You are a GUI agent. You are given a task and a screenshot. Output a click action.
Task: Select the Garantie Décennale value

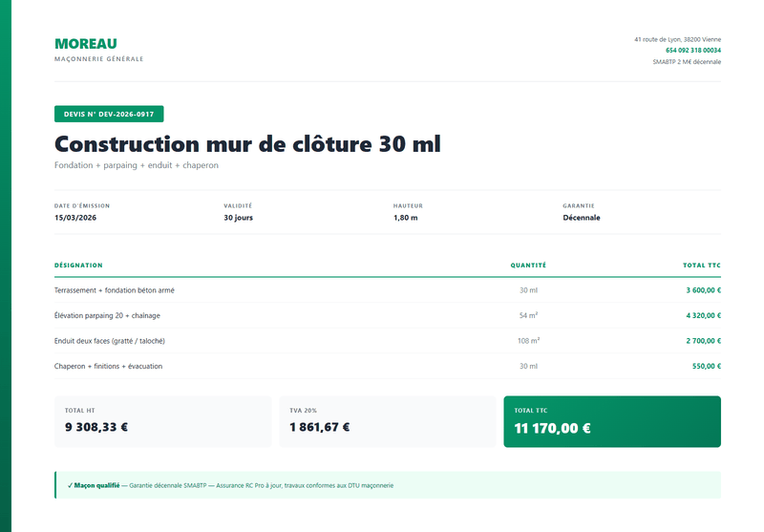[x=582, y=218]
